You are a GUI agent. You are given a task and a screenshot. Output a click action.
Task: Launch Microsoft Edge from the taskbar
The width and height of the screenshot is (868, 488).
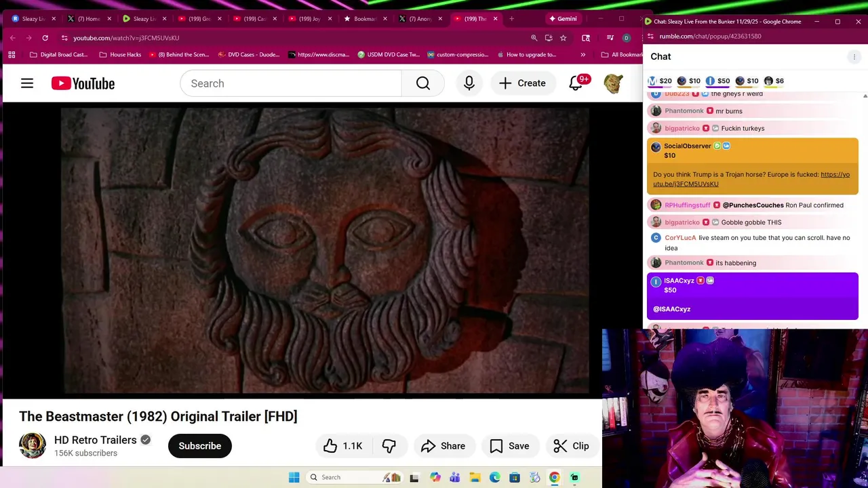tap(495, 477)
